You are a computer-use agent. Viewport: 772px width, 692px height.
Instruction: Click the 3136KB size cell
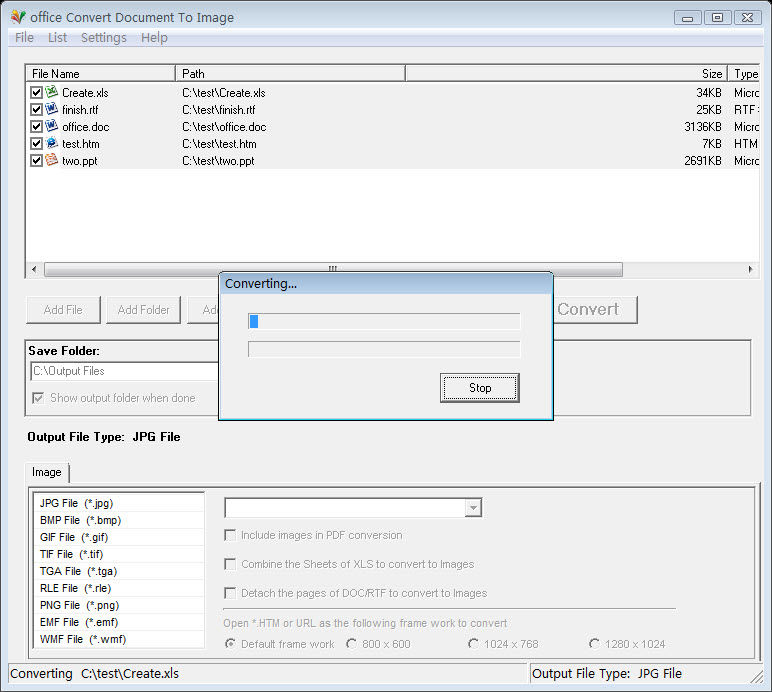pyautogui.click(x=703, y=127)
